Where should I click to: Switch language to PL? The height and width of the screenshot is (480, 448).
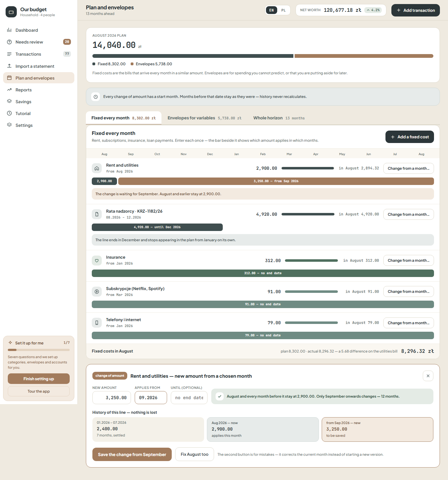click(x=283, y=10)
